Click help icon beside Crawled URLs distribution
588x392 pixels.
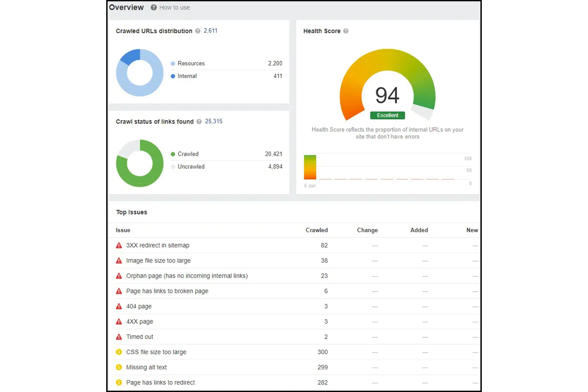(x=198, y=31)
